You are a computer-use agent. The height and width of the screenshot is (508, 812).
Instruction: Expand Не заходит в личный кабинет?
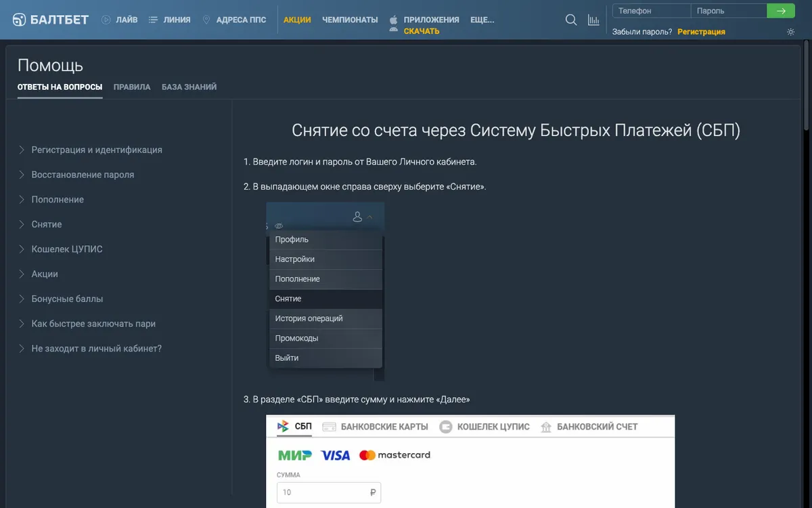(x=90, y=349)
